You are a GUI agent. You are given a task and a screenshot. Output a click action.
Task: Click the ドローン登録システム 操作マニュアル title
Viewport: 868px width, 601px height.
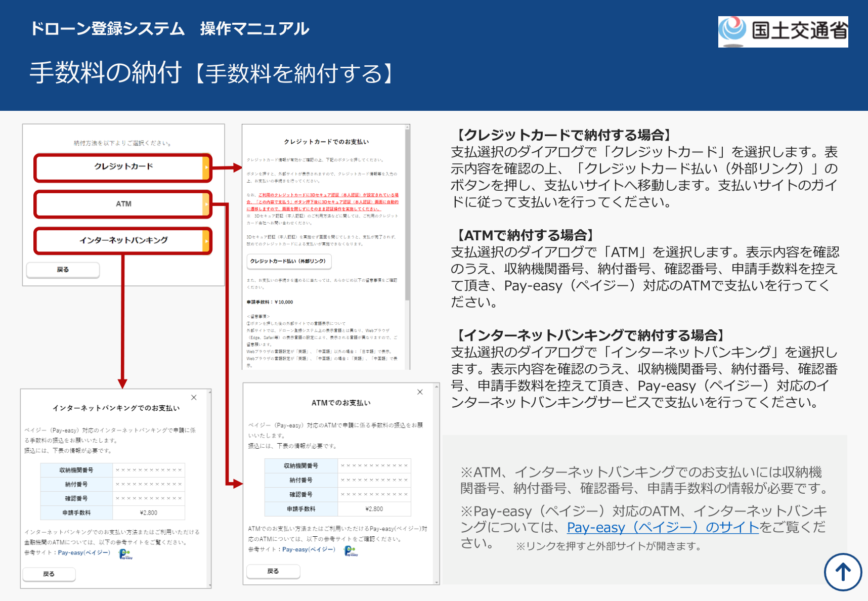(170, 29)
